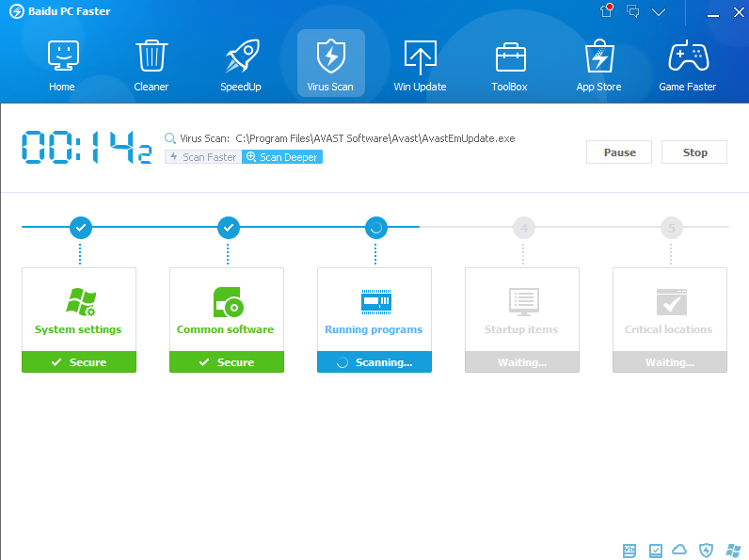Viewport: 749px width, 560px height.
Task: Close the Baidu PC Faster window
Action: coord(739,12)
